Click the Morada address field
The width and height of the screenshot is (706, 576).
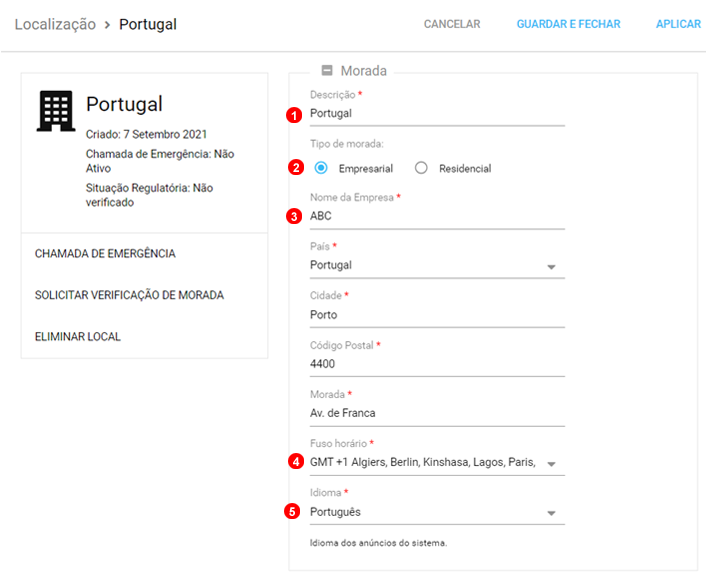point(436,413)
